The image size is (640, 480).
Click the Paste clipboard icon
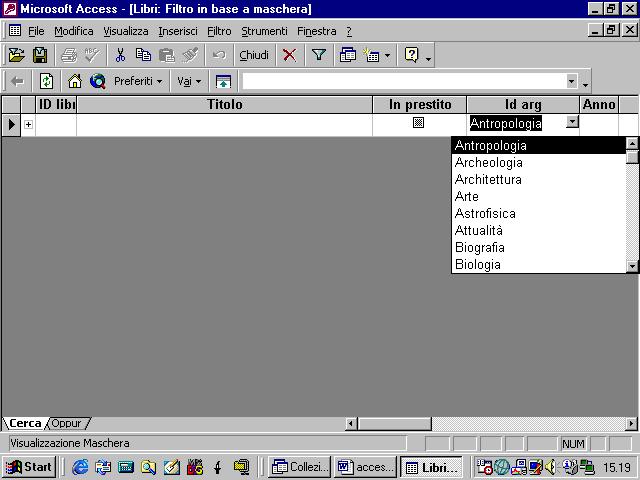coord(167,55)
